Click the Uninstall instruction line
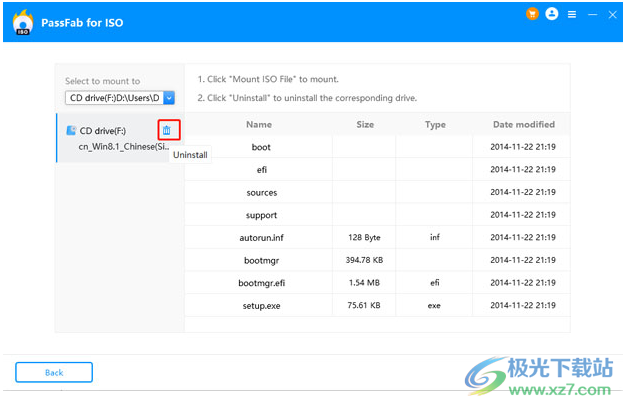Screen dimensions: 624x406 point(307,98)
